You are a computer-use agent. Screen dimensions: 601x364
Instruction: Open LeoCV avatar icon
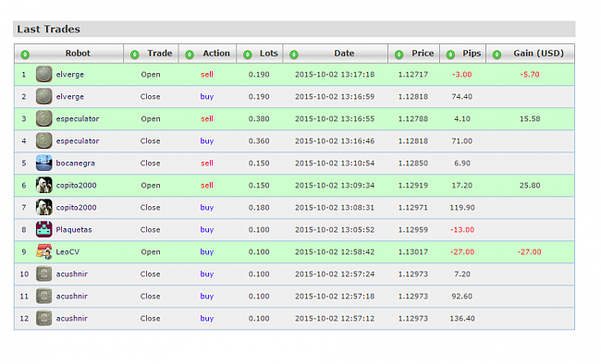click(x=43, y=251)
